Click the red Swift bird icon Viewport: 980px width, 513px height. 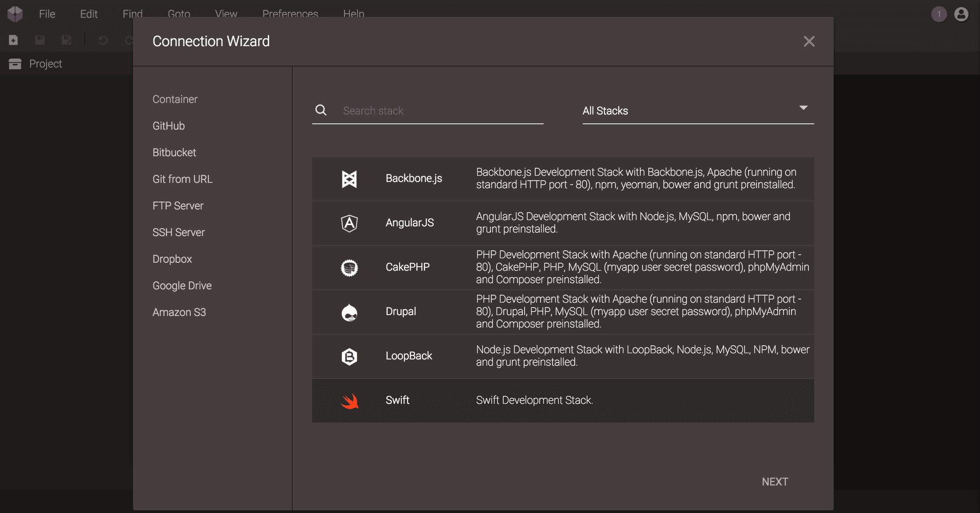pos(349,401)
